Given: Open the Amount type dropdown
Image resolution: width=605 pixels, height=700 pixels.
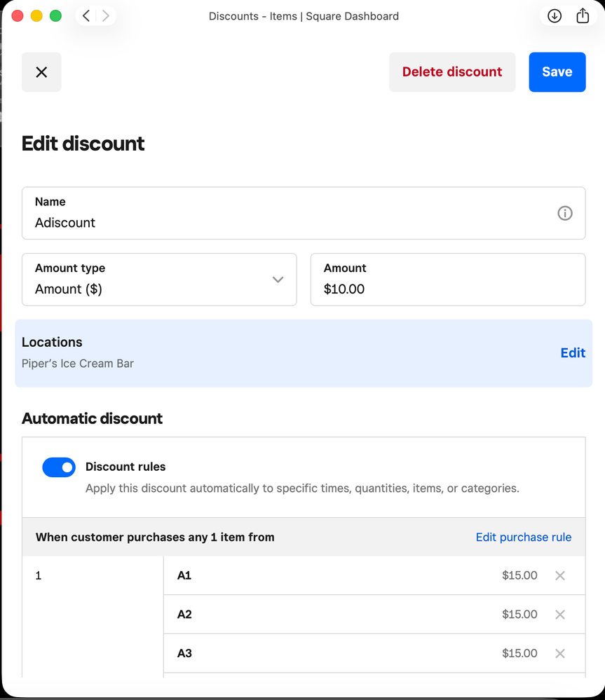Looking at the screenshot, I should coord(159,280).
